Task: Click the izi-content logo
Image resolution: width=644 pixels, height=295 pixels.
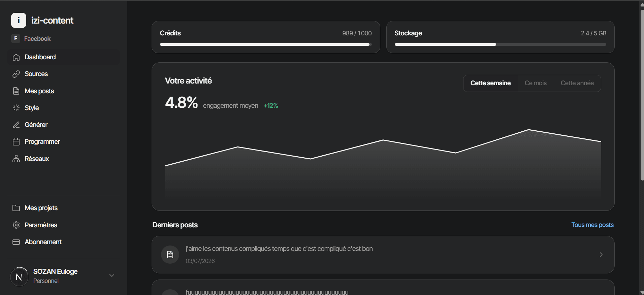Action: [19, 20]
